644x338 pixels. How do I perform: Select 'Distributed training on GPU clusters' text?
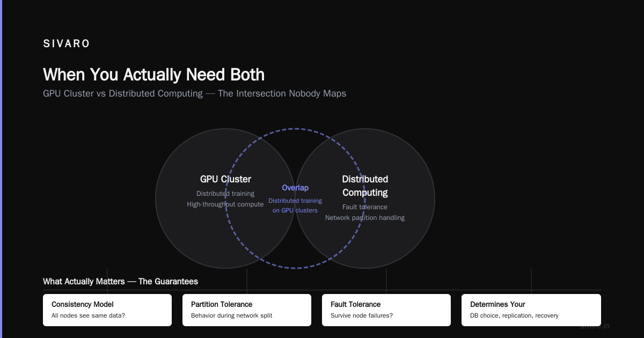[x=295, y=205]
